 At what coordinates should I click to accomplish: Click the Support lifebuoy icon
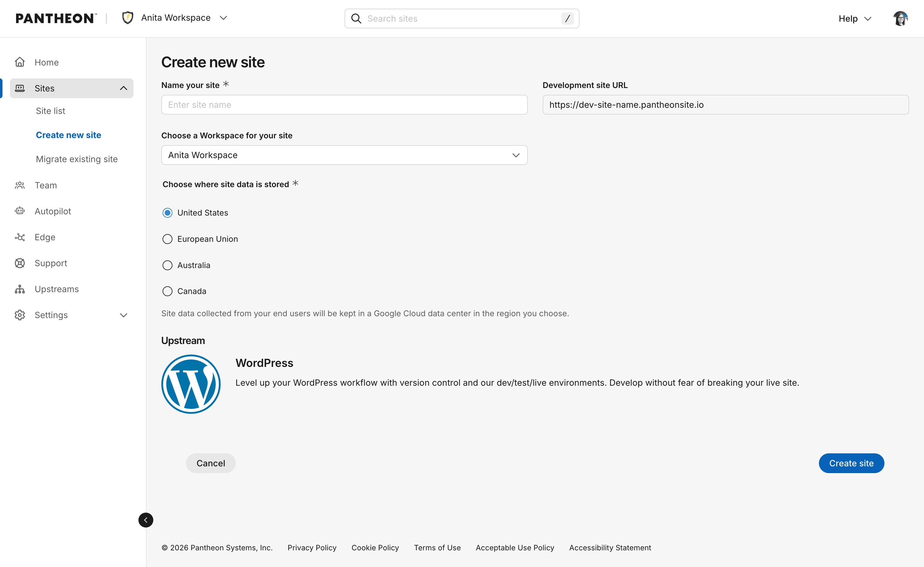[x=20, y=263]
